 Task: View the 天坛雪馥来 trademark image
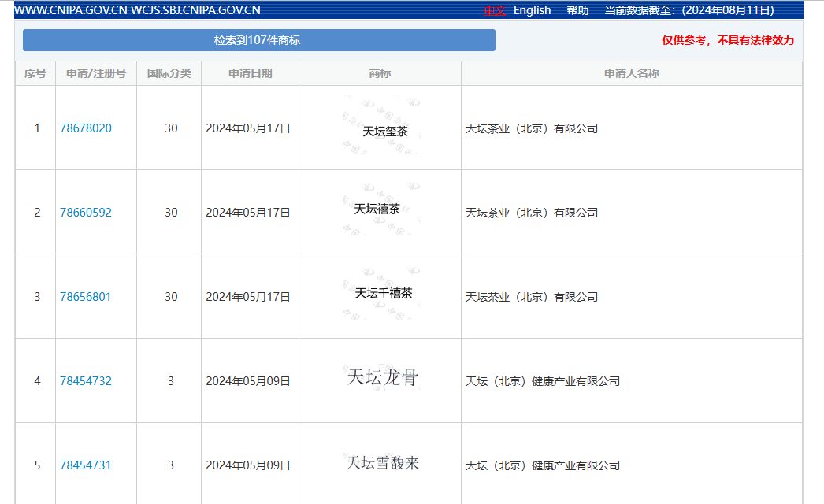pos(382,462)
